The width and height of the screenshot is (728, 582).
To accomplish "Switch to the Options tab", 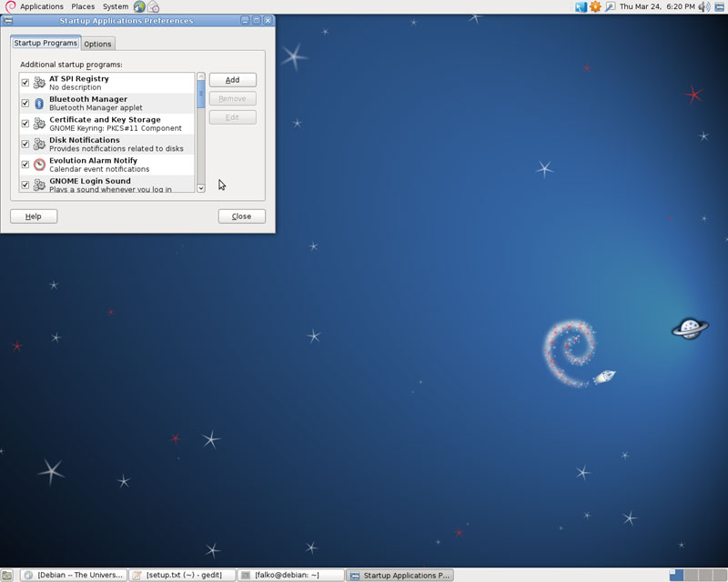I will (x=97, y=44).
